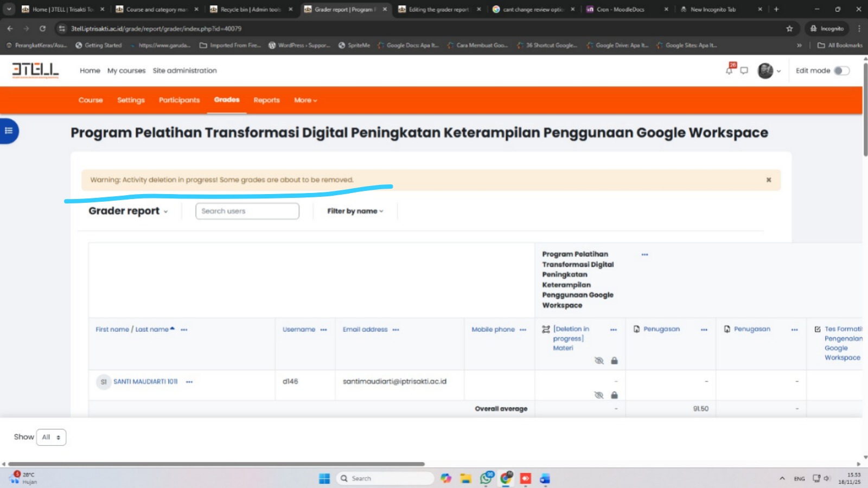Image resolution: width=868 pixels, height=488 pixels.
Task: Dismiss the activity deletion warning banner
Action: pyautogui.click(x=768, y=180)
